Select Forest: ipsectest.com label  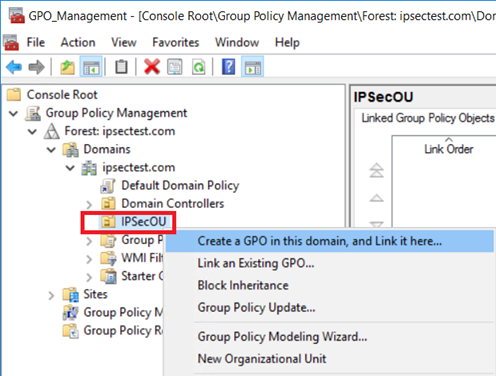click(x=120, y=131)
